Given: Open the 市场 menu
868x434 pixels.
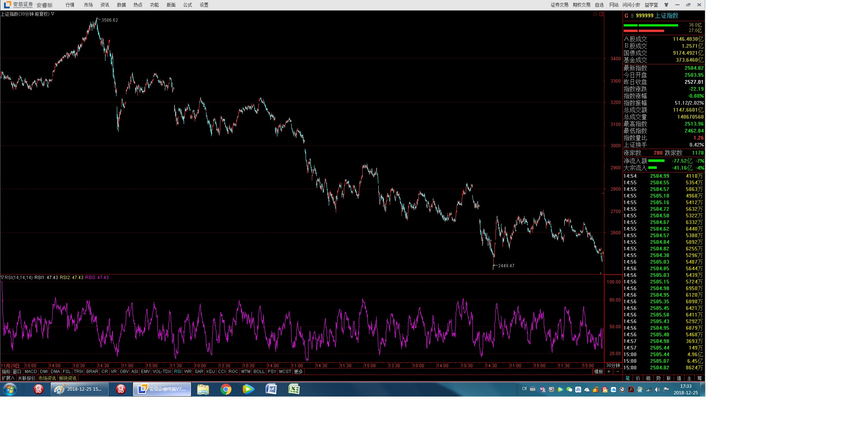Looking at the screenshot, I should point(88,5).
